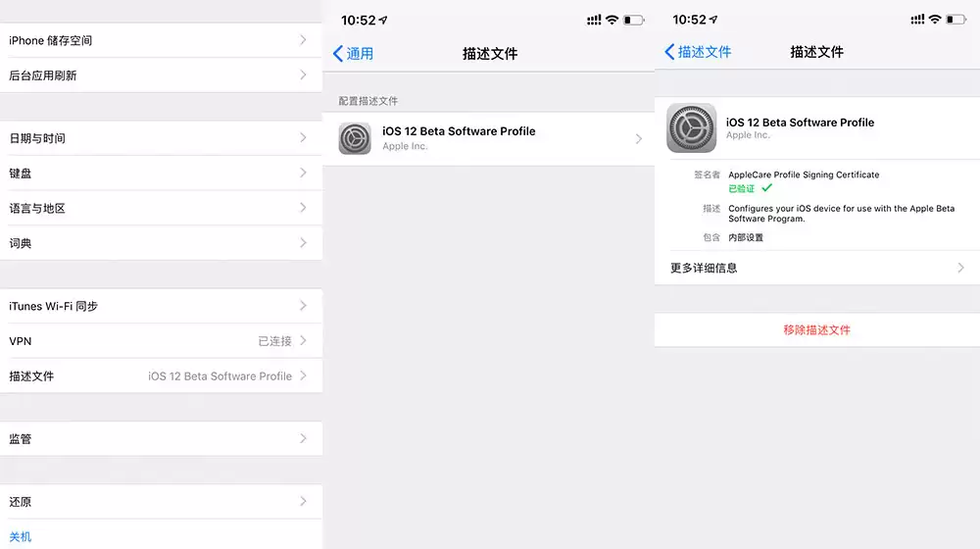Open 描述文件 row in General list
The height and width of the screenshot is (549, 980).
click(x=161, y=375)
